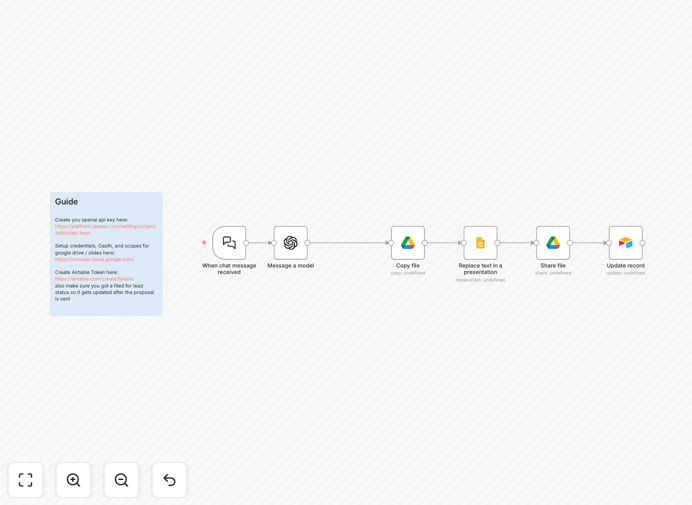Open the 'When chat message received' trigger node
The height and width of the screenshot is (505, 692).
(229, 243)
